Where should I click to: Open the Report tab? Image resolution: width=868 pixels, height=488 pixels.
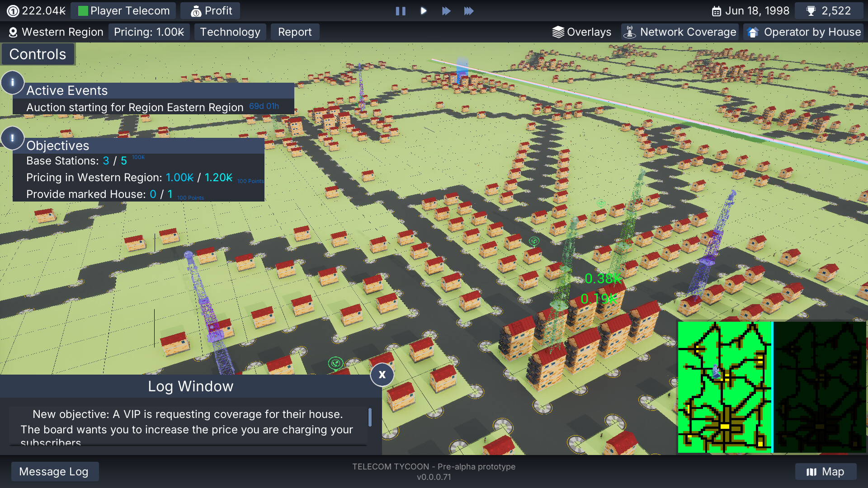pos(295,32)
